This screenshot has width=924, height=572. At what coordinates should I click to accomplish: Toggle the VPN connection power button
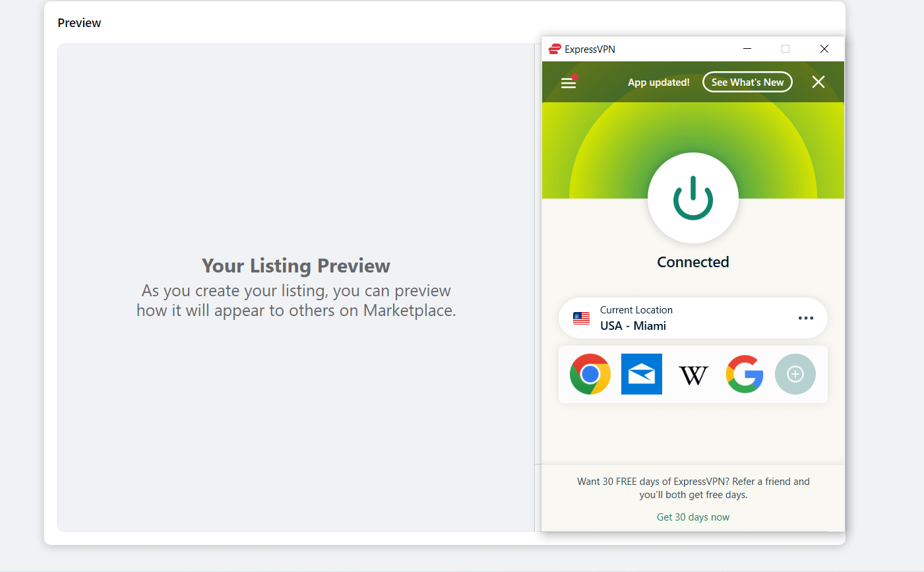point(693,198)
